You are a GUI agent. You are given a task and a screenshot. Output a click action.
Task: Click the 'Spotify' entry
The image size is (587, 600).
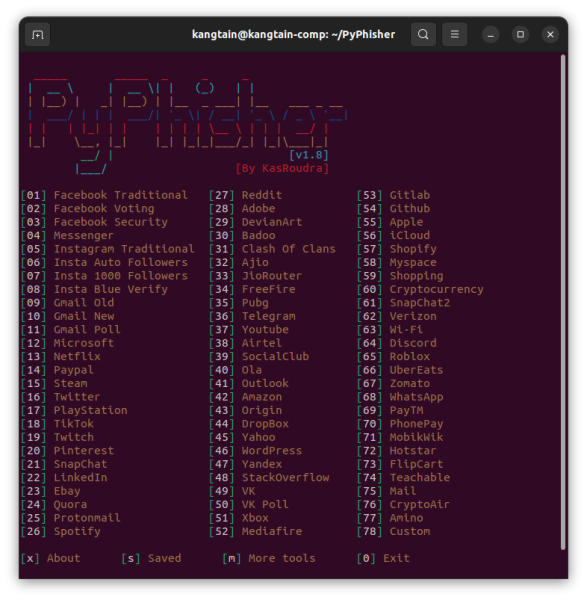tap(77, 532)
